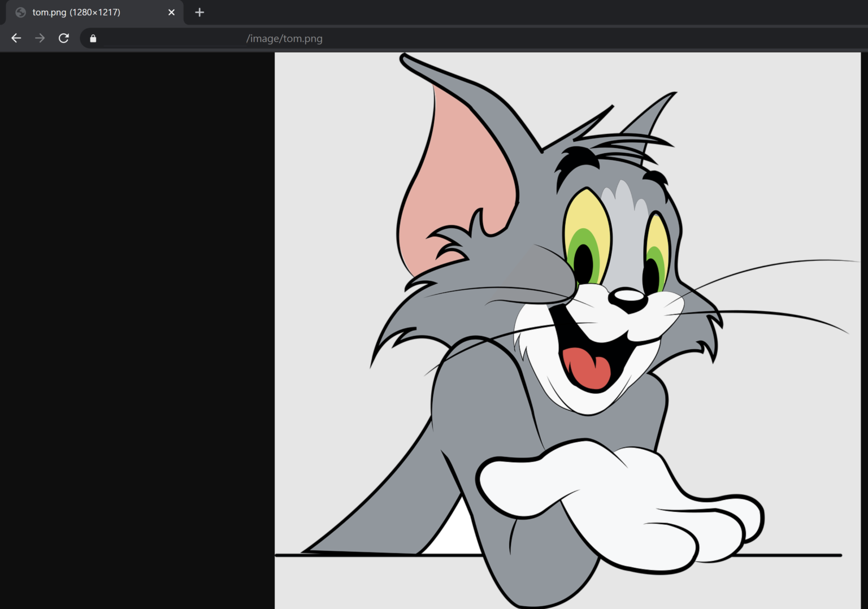Click the browser back navigation arrow
Image resolution: width=868 pixels, height=609 pixels.
(x=16, y=38)
